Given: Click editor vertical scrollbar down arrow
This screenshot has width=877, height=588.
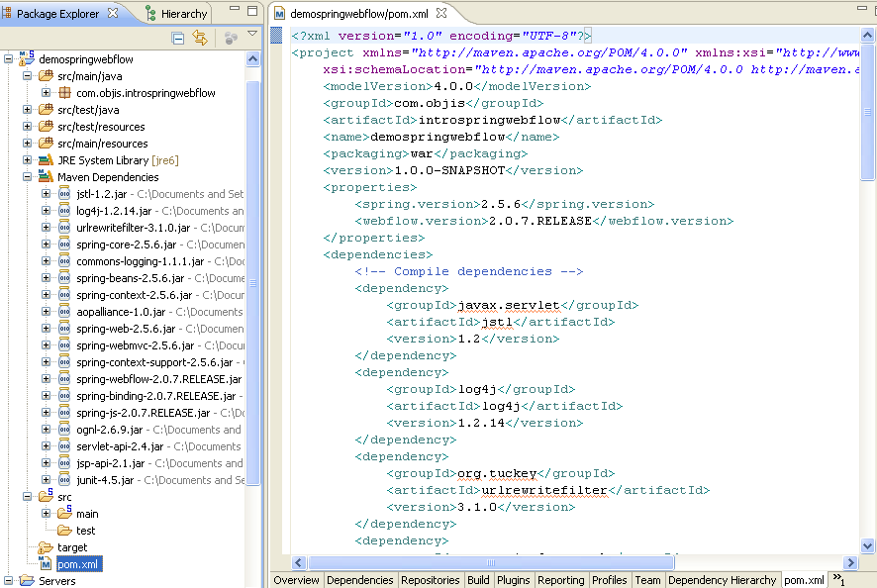Looking at the screenshot, I should tap(867, 545).
